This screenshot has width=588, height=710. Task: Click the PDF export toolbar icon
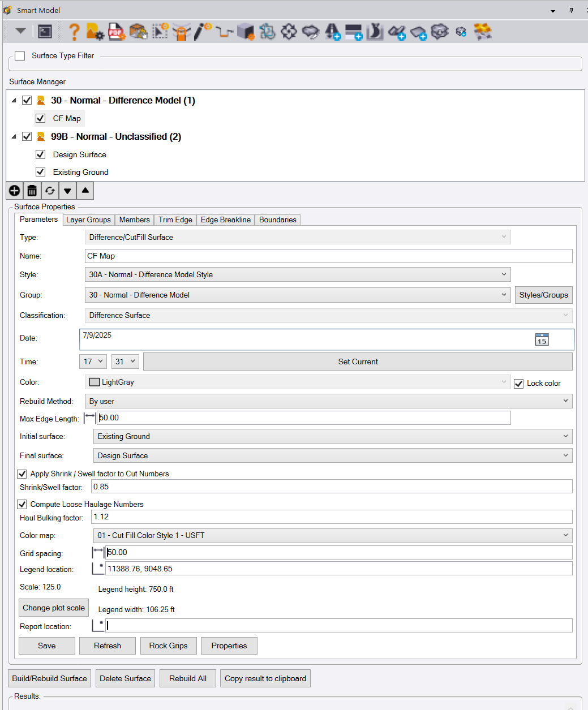point(117,32)
